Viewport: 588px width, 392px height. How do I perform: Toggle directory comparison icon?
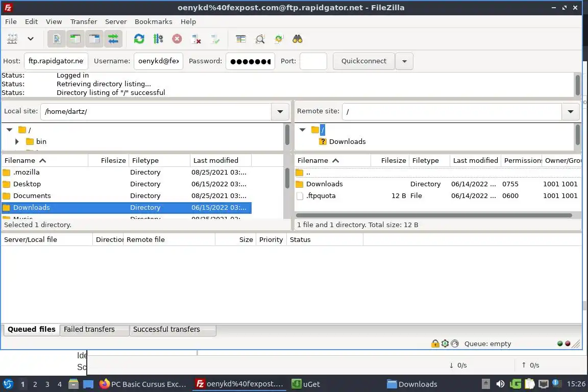point(260,39)
